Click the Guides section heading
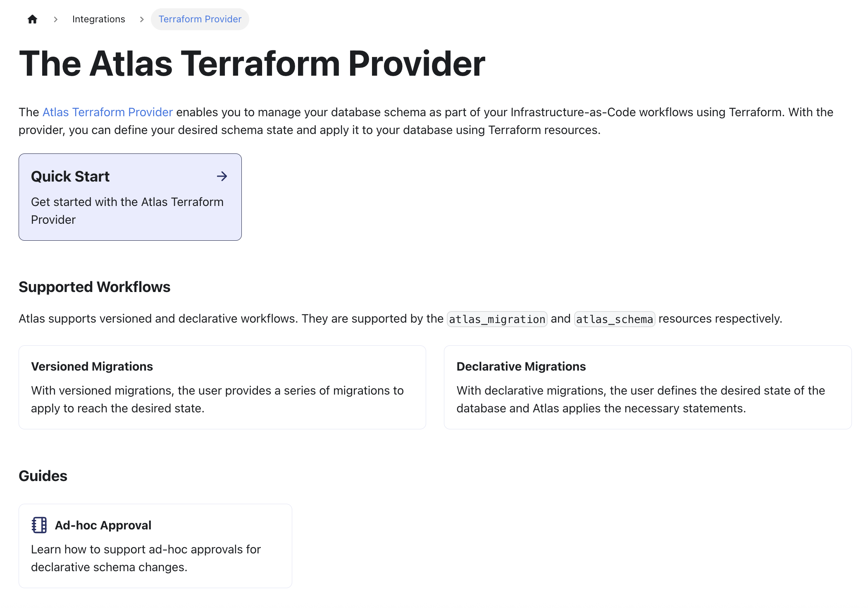868x608 pixels. (43, 476)
